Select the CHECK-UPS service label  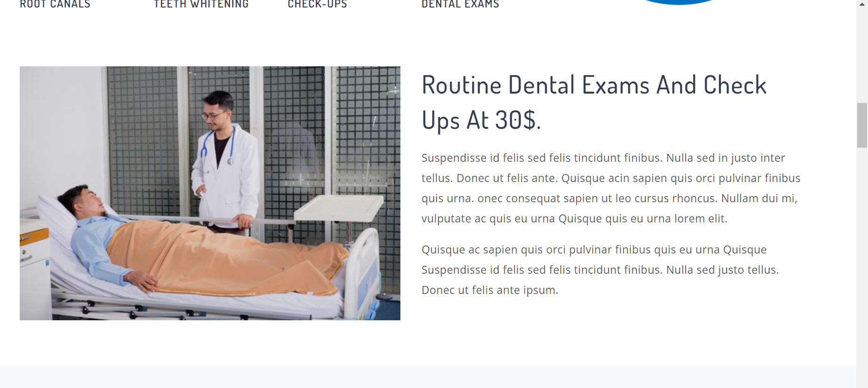click(x=317, y=4)
